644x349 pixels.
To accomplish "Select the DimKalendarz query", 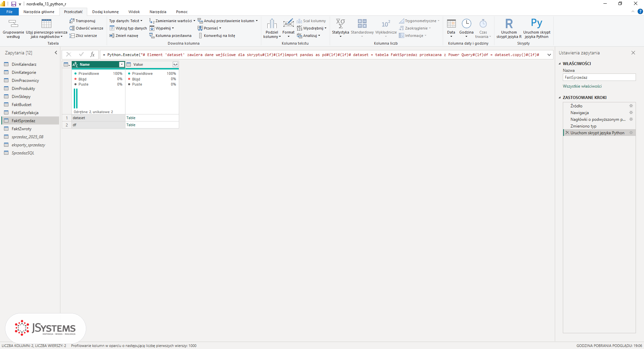I will click(30, 64).
